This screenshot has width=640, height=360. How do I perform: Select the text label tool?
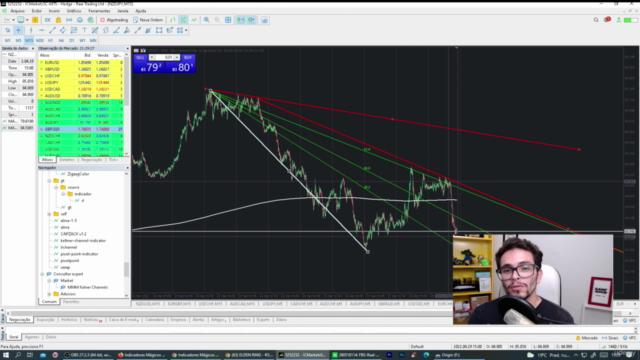84,30
